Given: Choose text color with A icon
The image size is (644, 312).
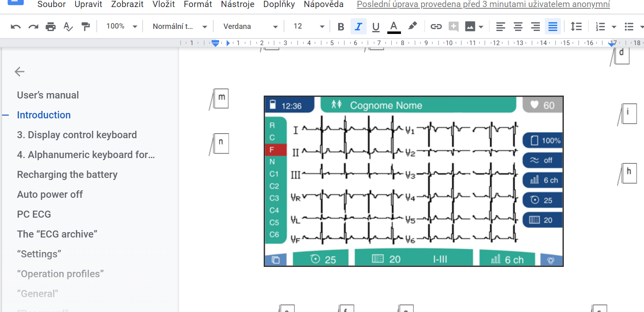Looking at the screenshot, I should pos(394,27).
